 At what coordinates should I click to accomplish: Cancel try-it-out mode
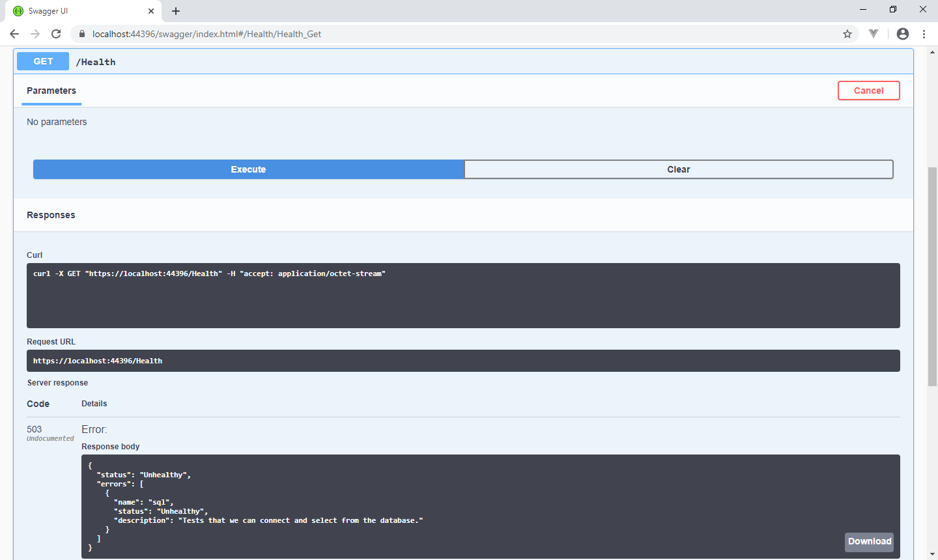(x=868, y=90)
